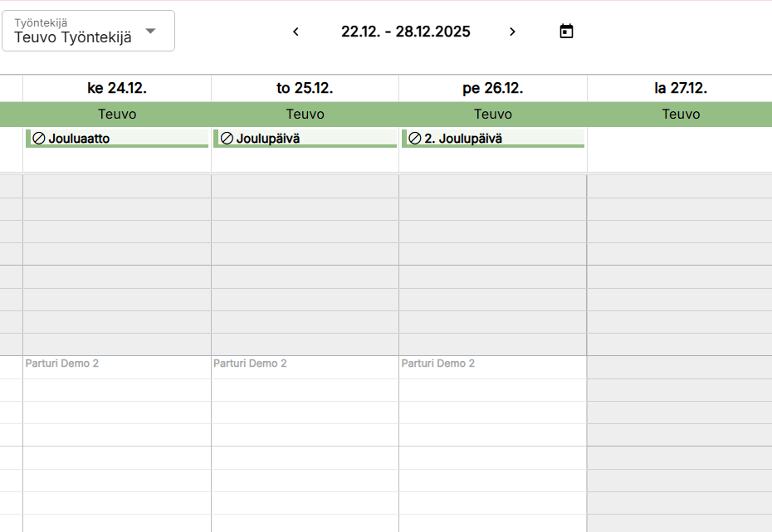772x532 pixels.
Task: Open the calendar date picker icon
Action: [566, 32]
